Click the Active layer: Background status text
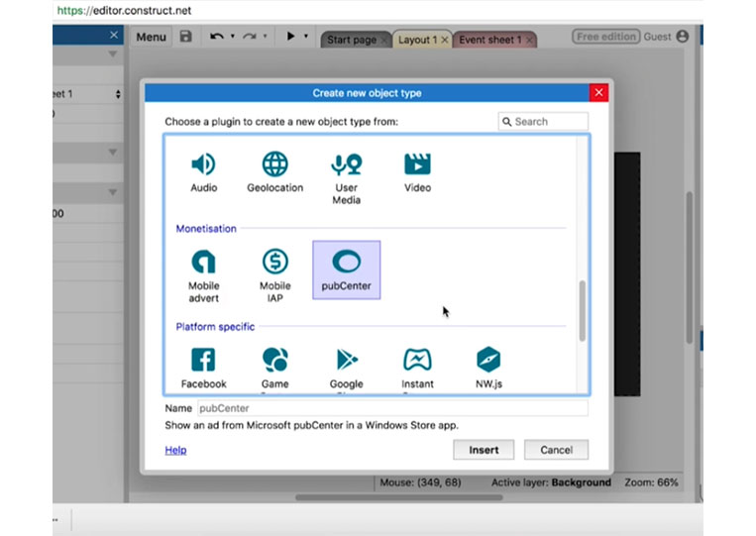 click(x=551, y=482)
